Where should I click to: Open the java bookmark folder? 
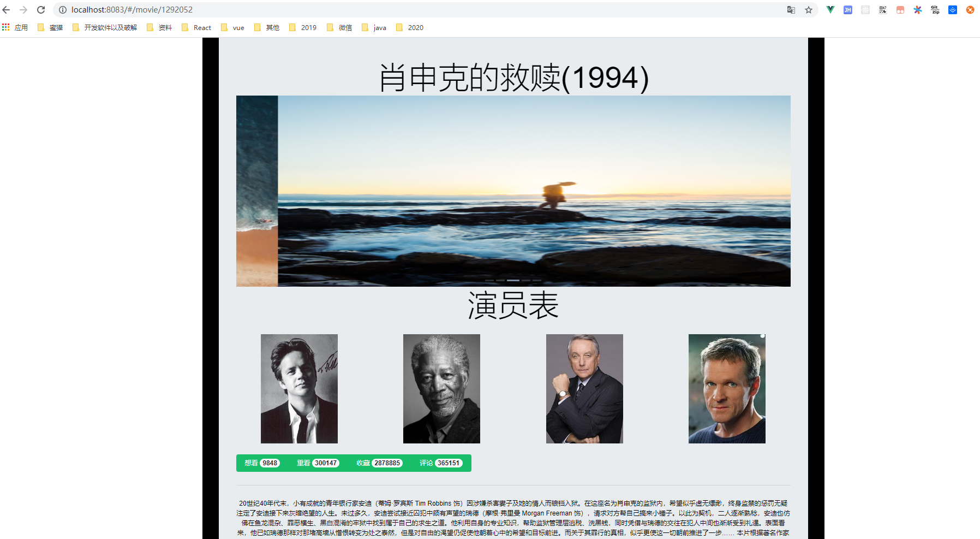click(374, 27)
